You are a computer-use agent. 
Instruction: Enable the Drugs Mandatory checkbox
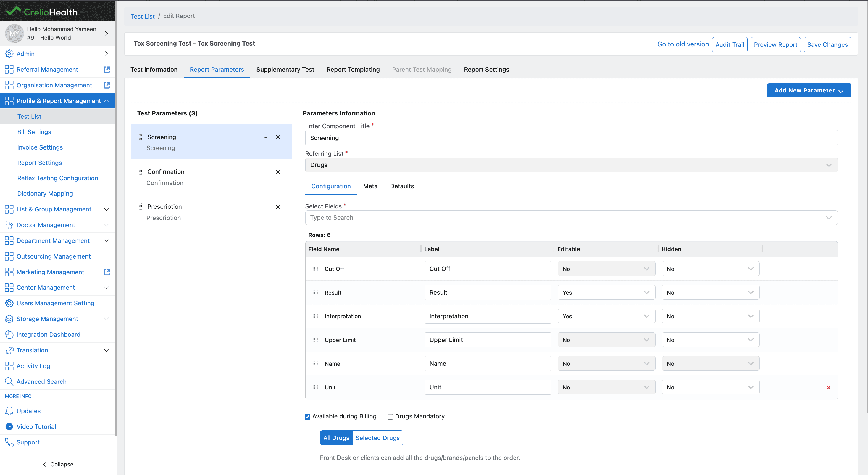click(390, 417)
